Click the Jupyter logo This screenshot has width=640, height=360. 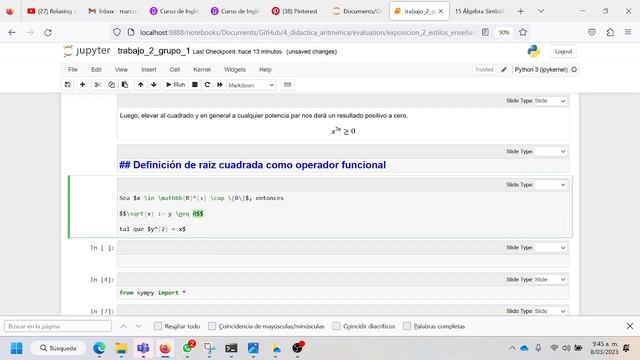87,51
